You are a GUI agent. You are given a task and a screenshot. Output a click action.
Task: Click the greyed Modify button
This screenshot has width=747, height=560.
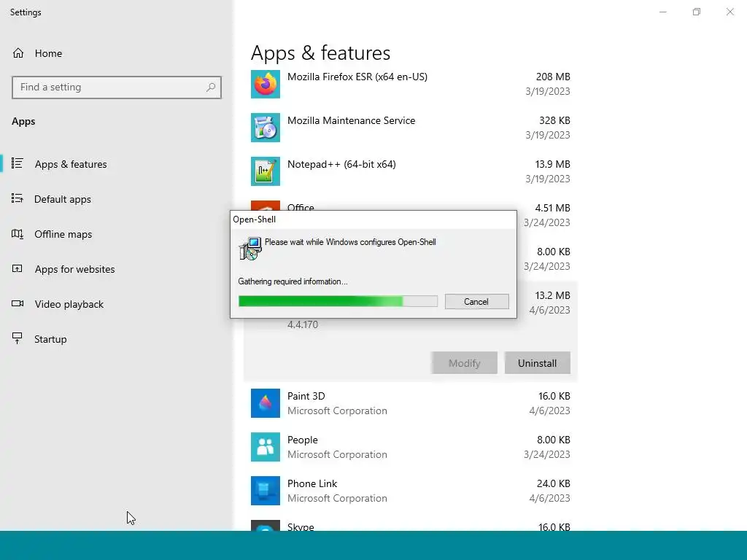(464, 363)
